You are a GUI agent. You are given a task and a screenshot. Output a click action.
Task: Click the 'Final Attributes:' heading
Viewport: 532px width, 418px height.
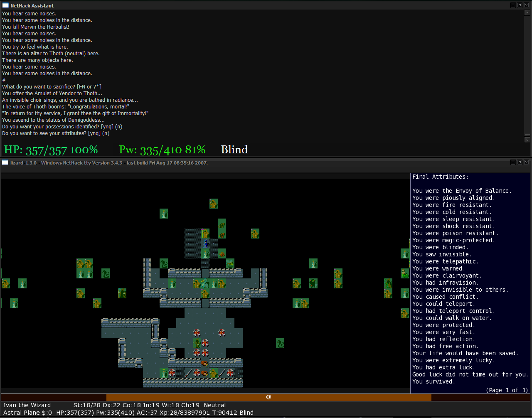point(441,177)
